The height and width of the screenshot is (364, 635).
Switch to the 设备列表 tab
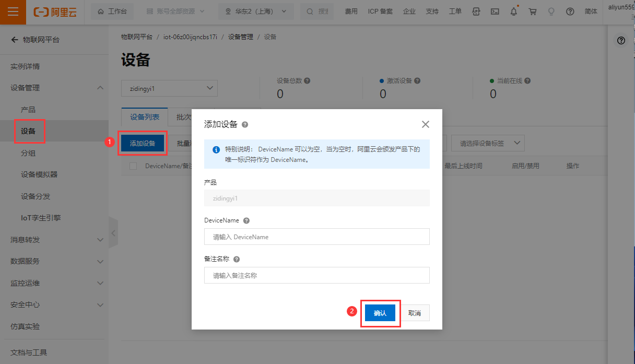click(145, 117)
